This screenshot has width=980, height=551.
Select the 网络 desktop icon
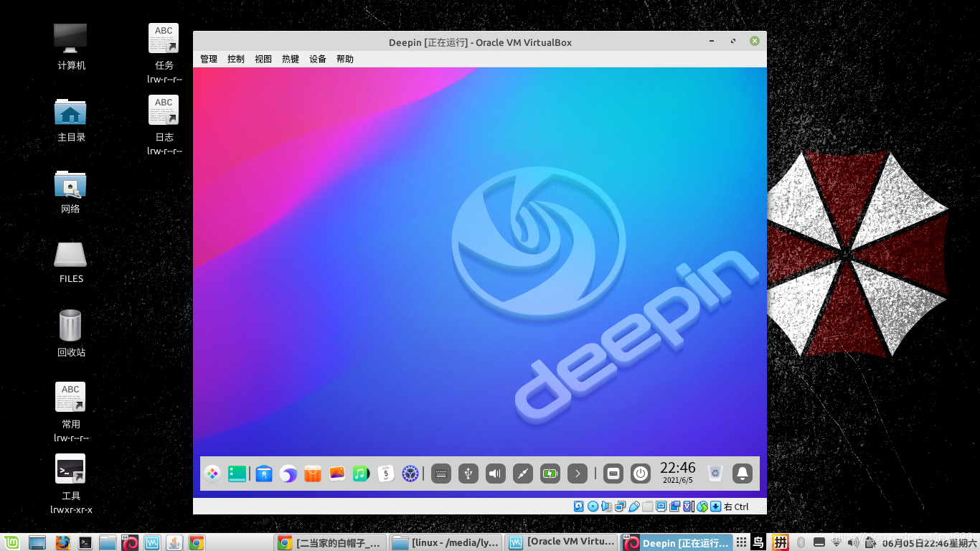[x=70, y=192]
